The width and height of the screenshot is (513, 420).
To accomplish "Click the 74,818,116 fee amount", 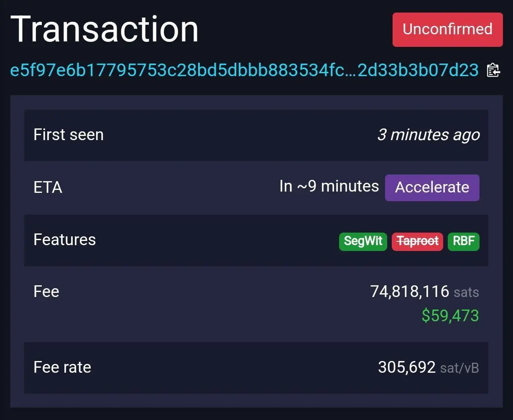I will (x=409, y=292).
